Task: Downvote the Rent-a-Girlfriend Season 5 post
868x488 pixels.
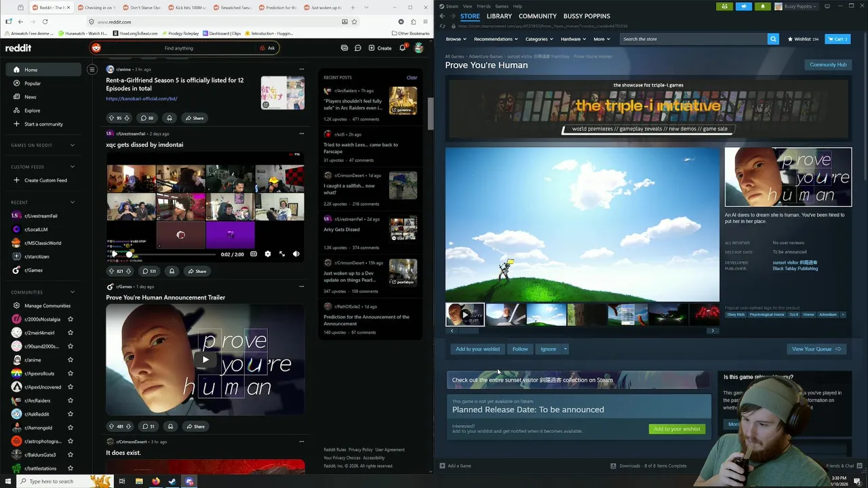Action: pos(127,118)
